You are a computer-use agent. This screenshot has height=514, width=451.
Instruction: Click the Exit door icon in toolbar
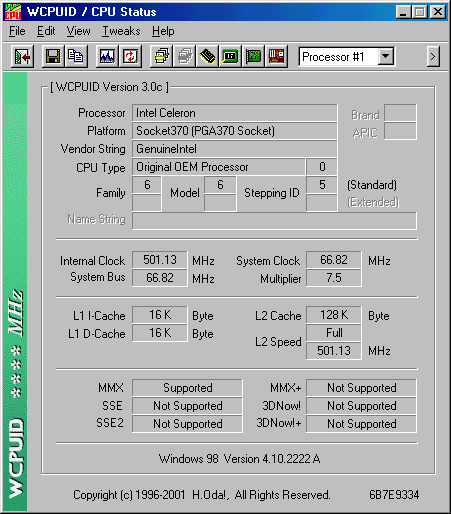pyautogui.click(x=22, y=57)
